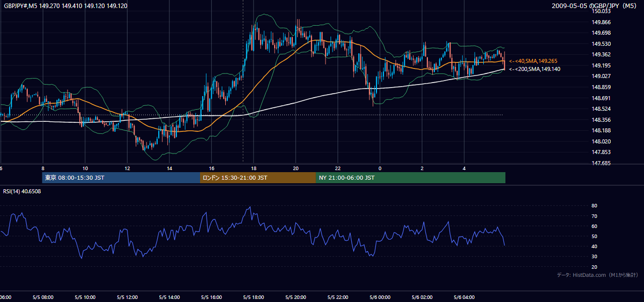The width and height of the screenshot is (644, 302).
Task: Click price axis label 148.859
Action: pyautogui.click(x=601, y=87)
